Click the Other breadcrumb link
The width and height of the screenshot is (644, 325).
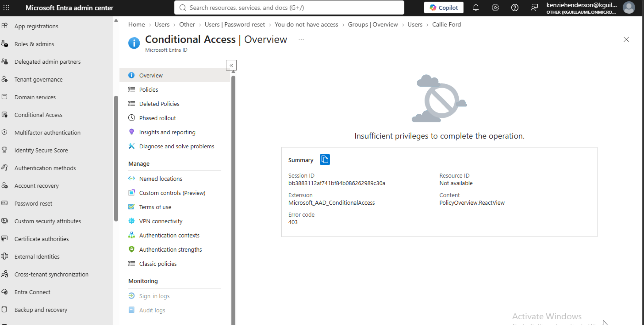tap(187, 24)
